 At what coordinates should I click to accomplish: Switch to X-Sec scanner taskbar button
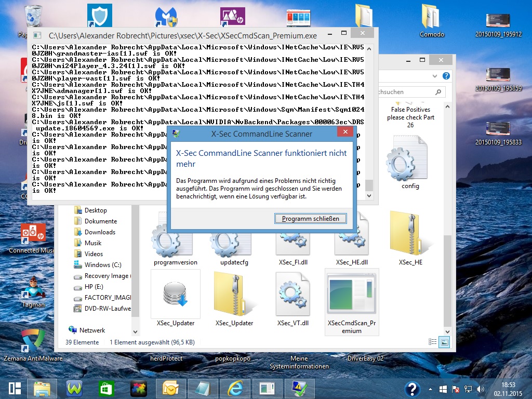tap(300, 389)
